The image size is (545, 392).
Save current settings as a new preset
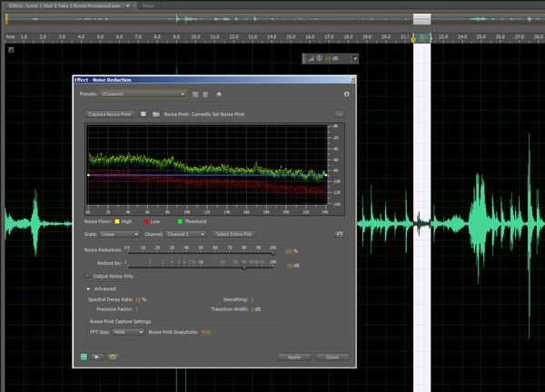pyautogui.click(x=195, y=94)
